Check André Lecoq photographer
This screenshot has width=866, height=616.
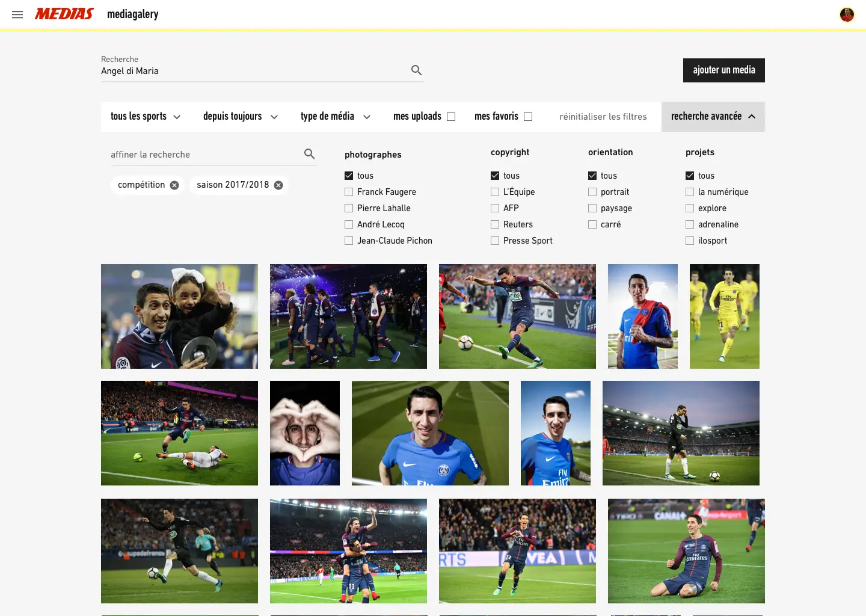point(349,224)
